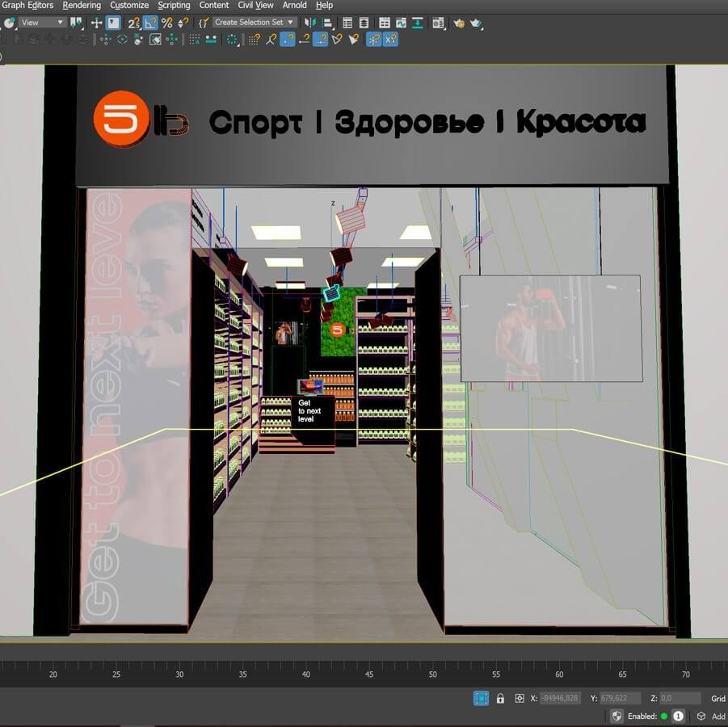728x727 pixels.
Task: Click Add in the bottom-right corner
Action: (717, 716)
